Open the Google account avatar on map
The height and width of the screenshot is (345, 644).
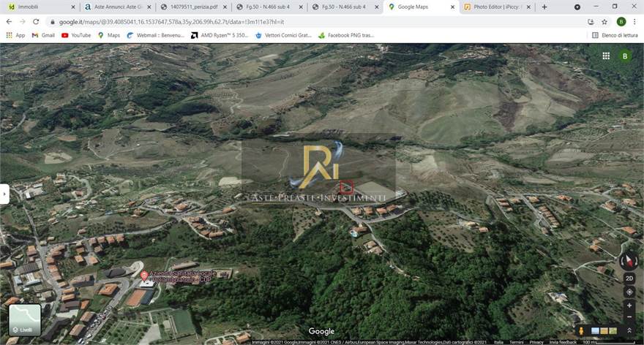(x=625, y=56)
